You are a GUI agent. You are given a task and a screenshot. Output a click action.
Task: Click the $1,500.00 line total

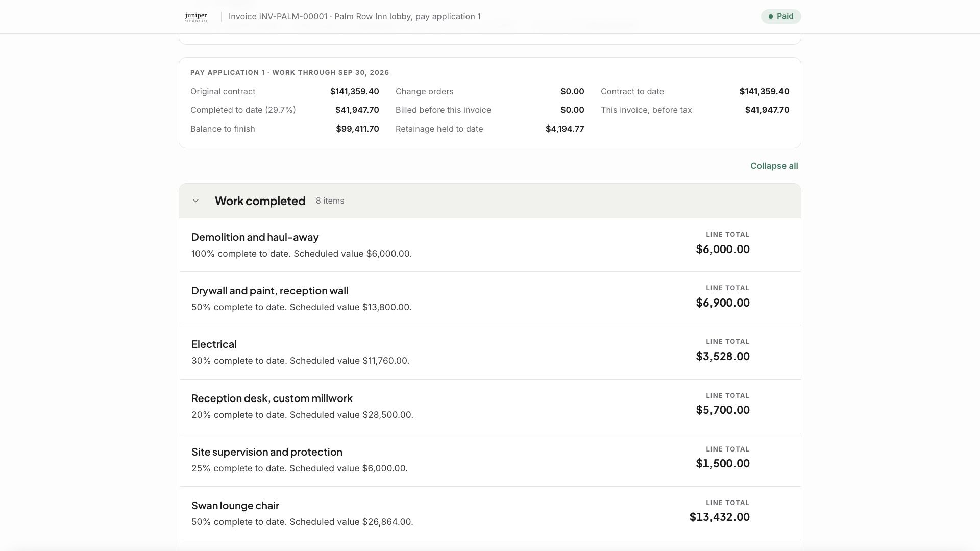[723, 463]
